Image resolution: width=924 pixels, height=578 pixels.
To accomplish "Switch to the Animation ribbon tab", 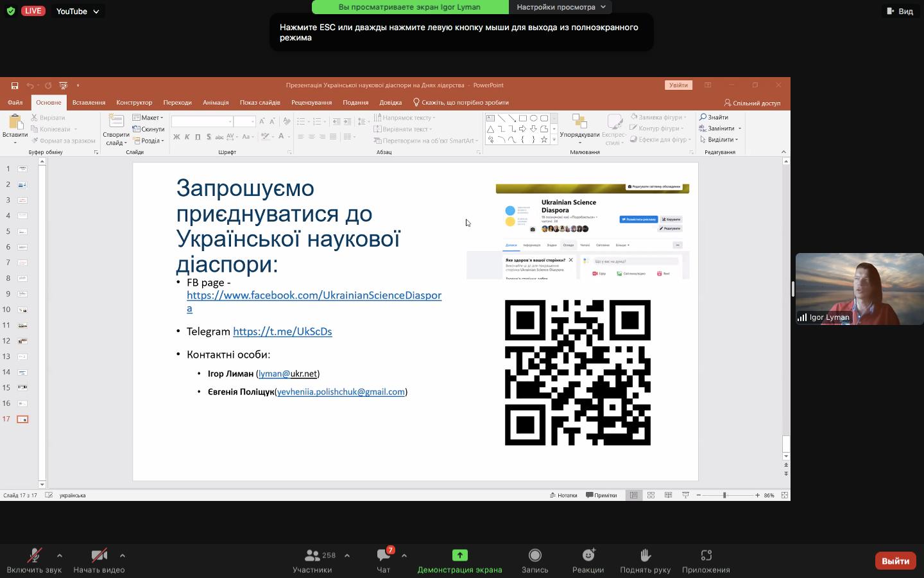I will [216, 102].
